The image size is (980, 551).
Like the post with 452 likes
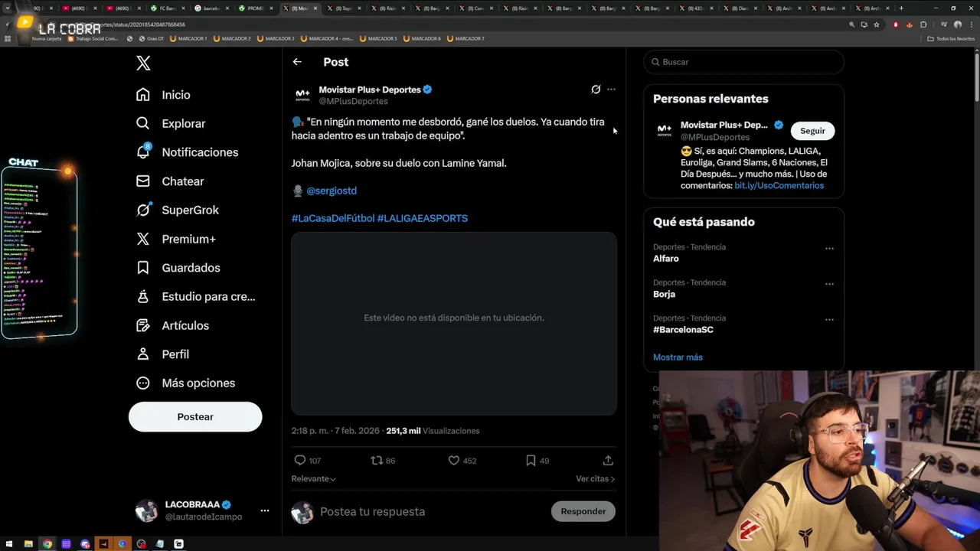[454, 461]
